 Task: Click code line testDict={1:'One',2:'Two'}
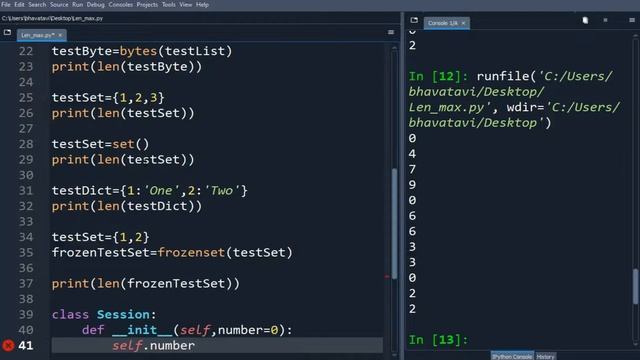click(x=149, y=191)
